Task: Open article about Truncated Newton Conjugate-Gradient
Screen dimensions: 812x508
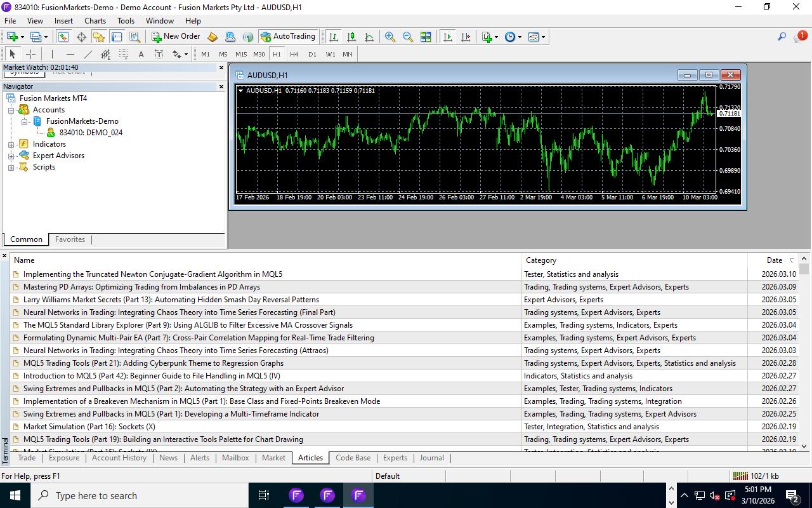Action: [x=153, y=274]
